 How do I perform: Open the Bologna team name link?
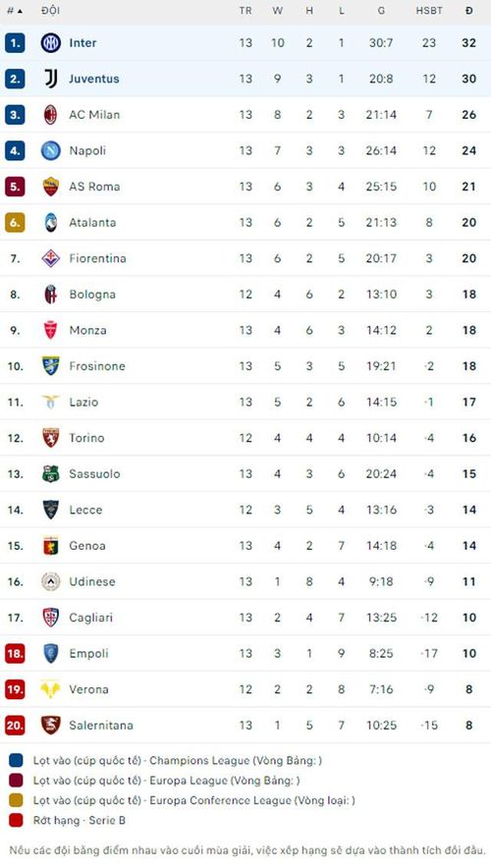click(x=92, y=295)
